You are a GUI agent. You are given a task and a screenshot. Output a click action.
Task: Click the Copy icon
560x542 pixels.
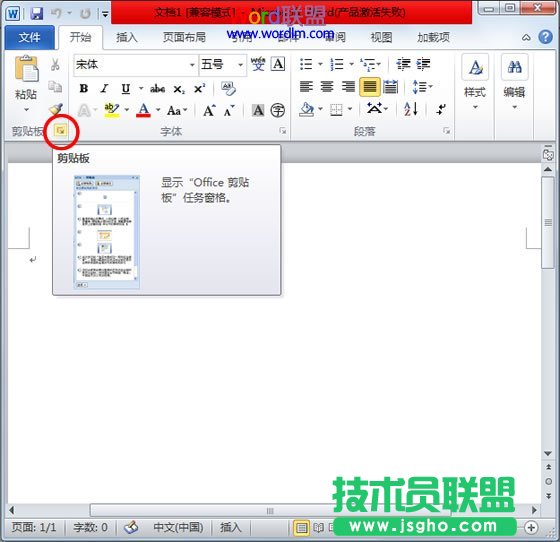[55, 87]
